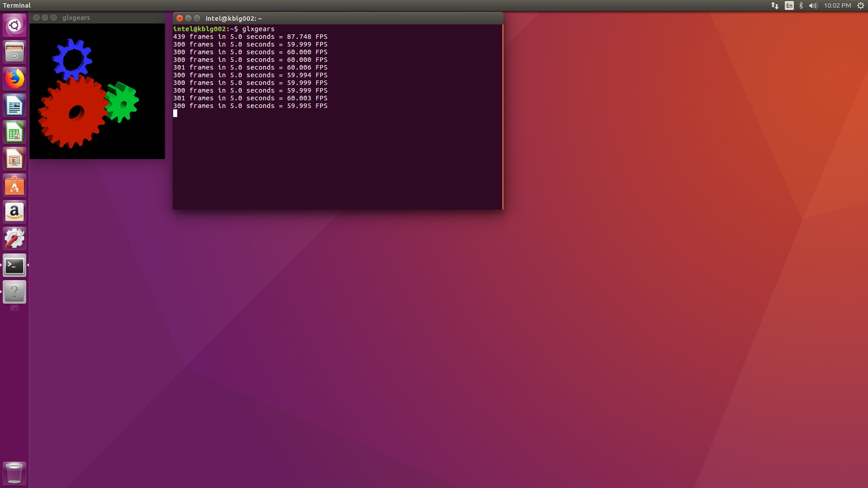
Task: Open the sound volume indicator
Action: click(x=813, y=5)
